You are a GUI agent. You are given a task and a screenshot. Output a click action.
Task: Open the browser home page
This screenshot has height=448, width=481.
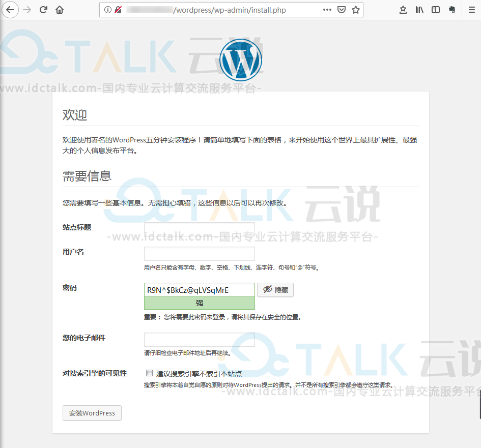[60, 10]
